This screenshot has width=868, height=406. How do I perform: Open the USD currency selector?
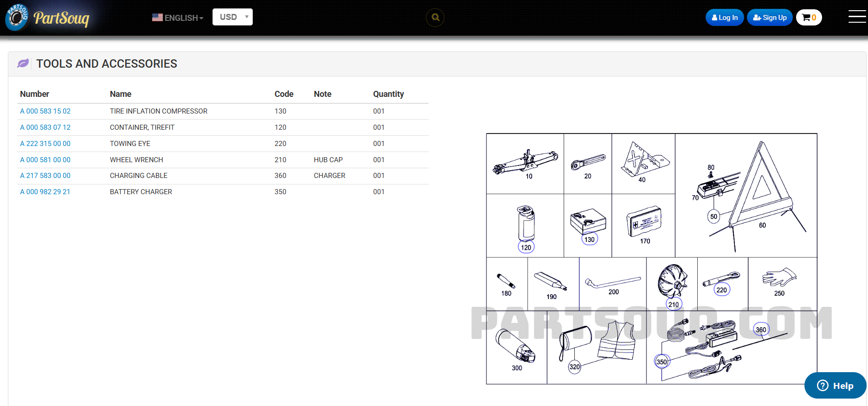[232, 17]
